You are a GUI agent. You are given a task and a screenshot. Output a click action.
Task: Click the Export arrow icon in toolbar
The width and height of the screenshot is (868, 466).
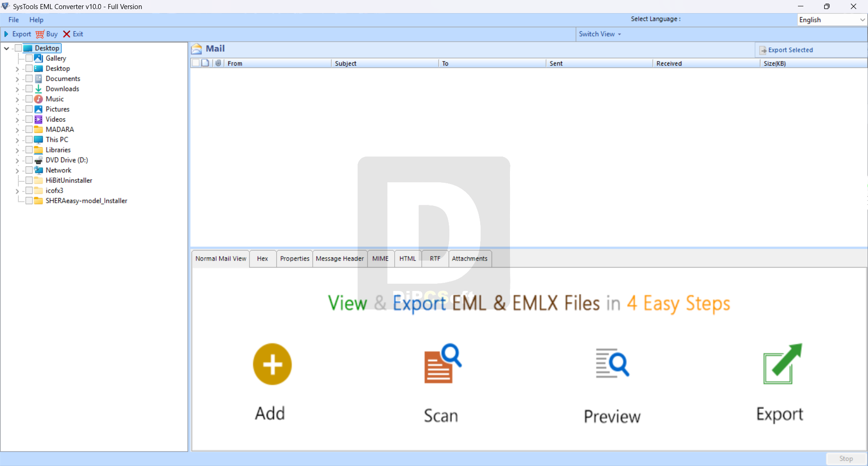(6, 34)
